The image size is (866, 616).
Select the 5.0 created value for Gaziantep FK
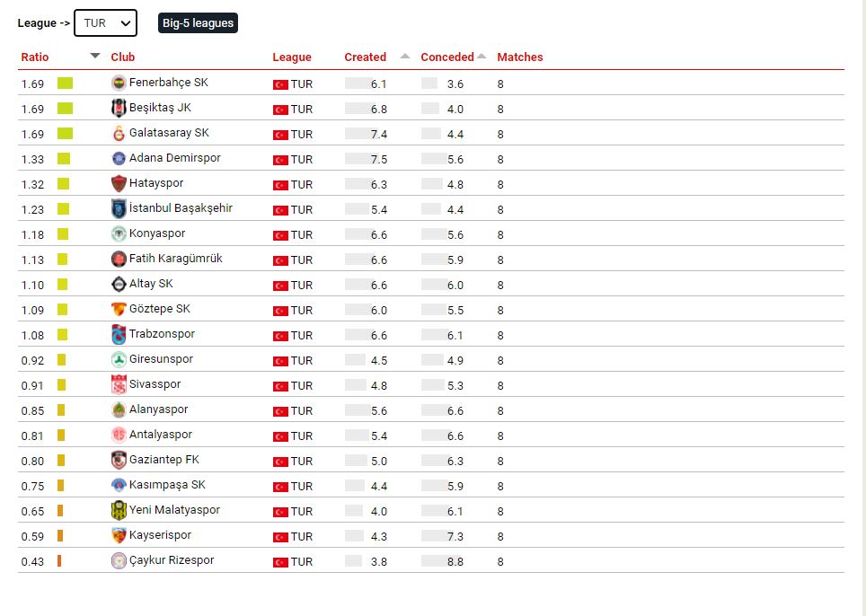(379, 462)
